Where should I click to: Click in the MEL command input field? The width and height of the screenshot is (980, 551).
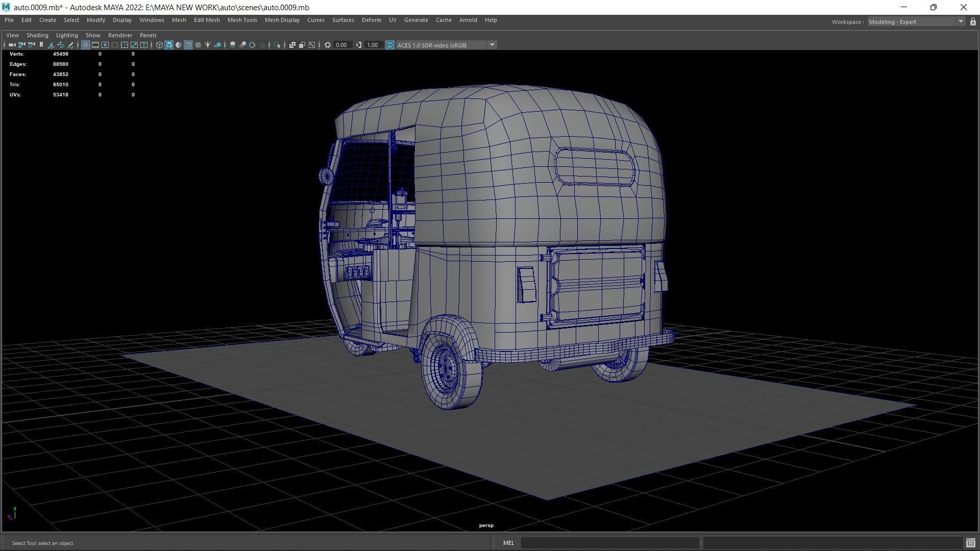coord(609,543)
